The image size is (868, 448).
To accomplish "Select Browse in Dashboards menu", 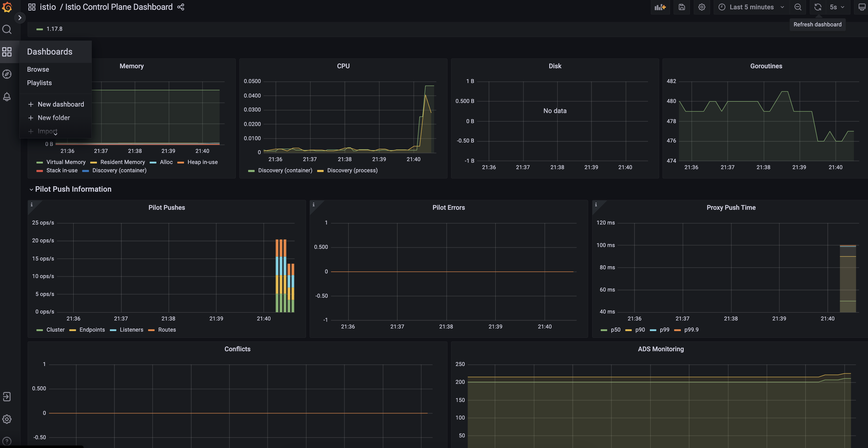I will [x=38, y=69].
